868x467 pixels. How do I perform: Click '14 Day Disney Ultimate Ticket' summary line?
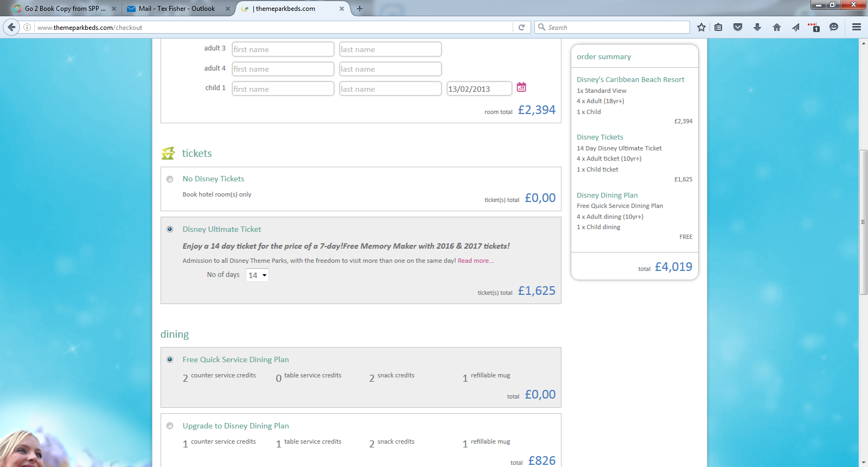click(x=619, y=148)
